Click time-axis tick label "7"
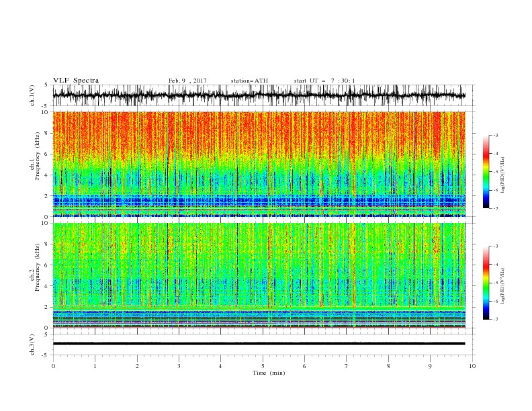The image size is (532, 411). click(x=347, y=366)
